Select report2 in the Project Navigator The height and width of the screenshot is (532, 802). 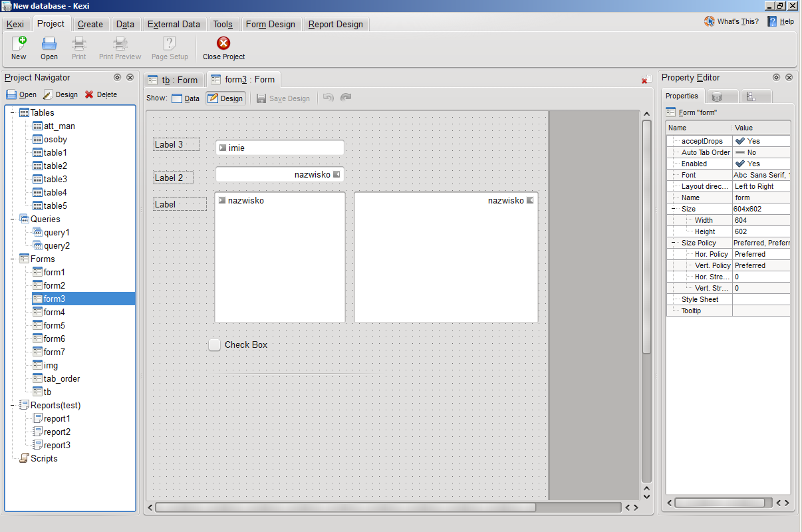tap(57, 432)
